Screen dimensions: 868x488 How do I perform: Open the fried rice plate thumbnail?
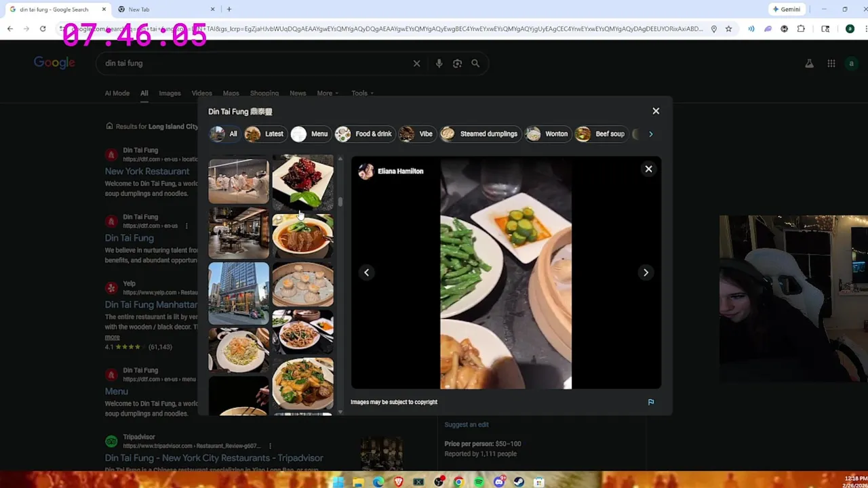tap(239, 350)
